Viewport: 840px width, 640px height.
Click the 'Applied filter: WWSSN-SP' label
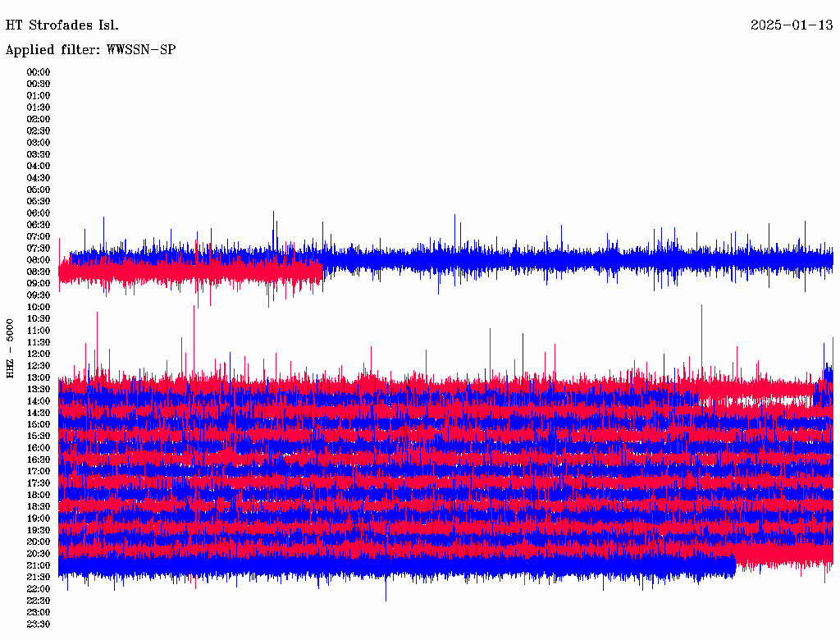tap(90, 50)
